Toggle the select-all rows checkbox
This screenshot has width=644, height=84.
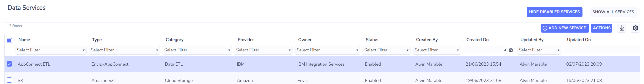(x=9, y=41)
